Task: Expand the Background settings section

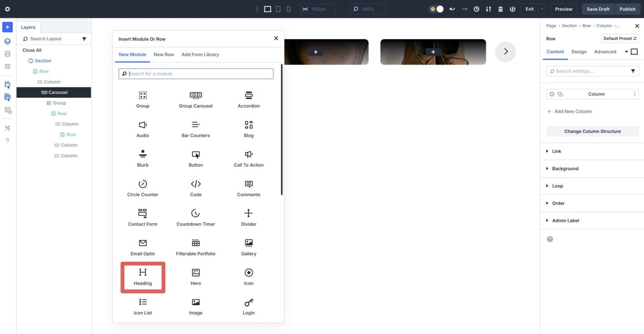Action: [565, 169]
